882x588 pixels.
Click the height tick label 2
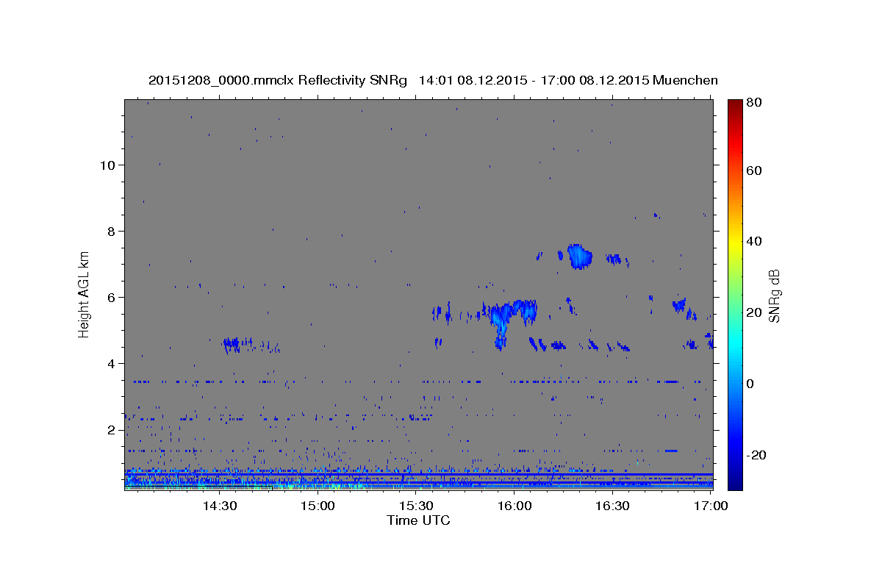click(112, 429)
